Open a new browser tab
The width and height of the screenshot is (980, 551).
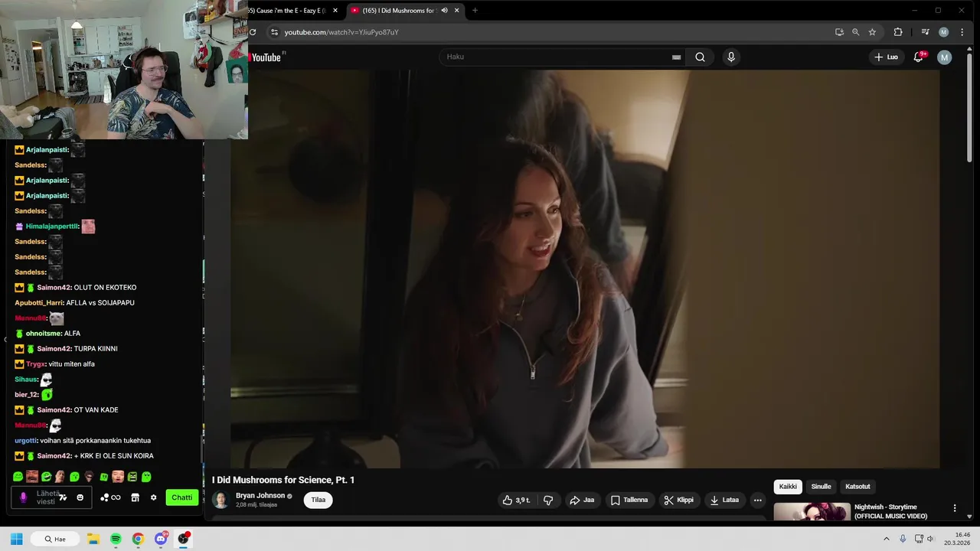point(475,11)
